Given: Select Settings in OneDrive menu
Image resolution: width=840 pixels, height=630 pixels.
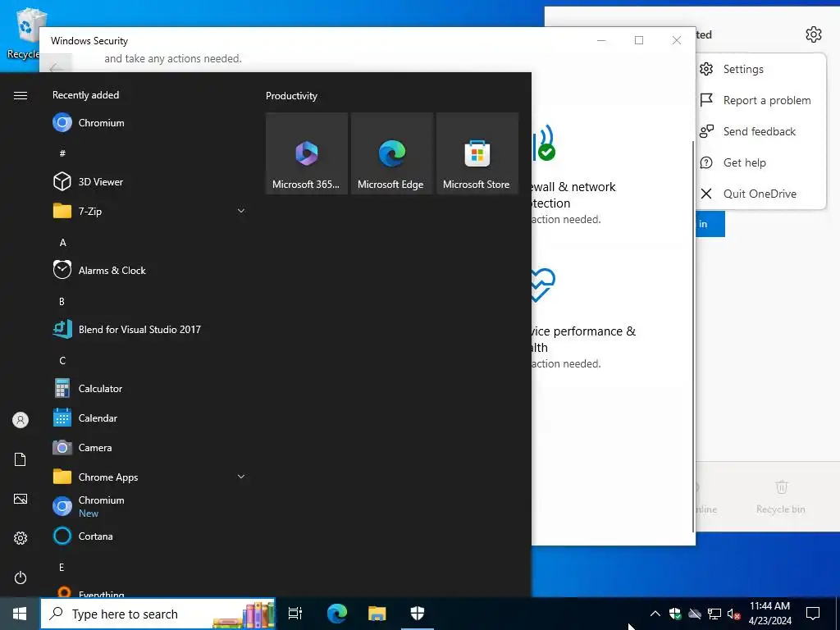Looking at the screenshot, I should click(x=760, y=69).
